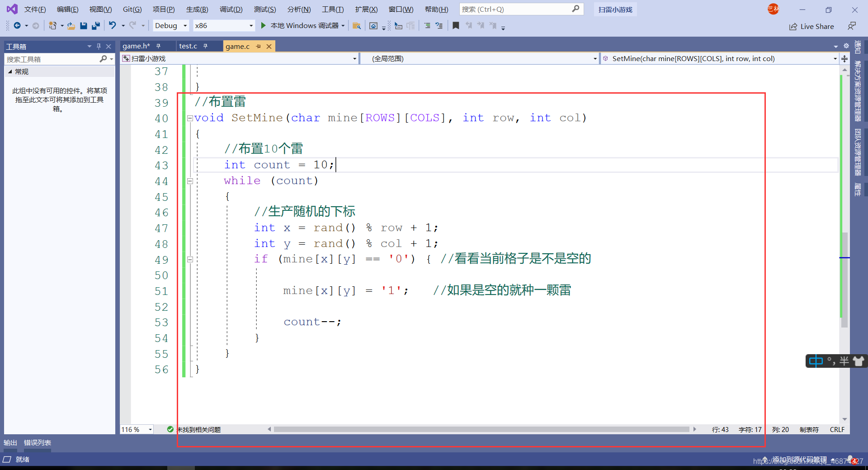Open the account avatar badge
Image resolution: width=868 pixels, height=470 pixels.
click(x=773, y=9)
